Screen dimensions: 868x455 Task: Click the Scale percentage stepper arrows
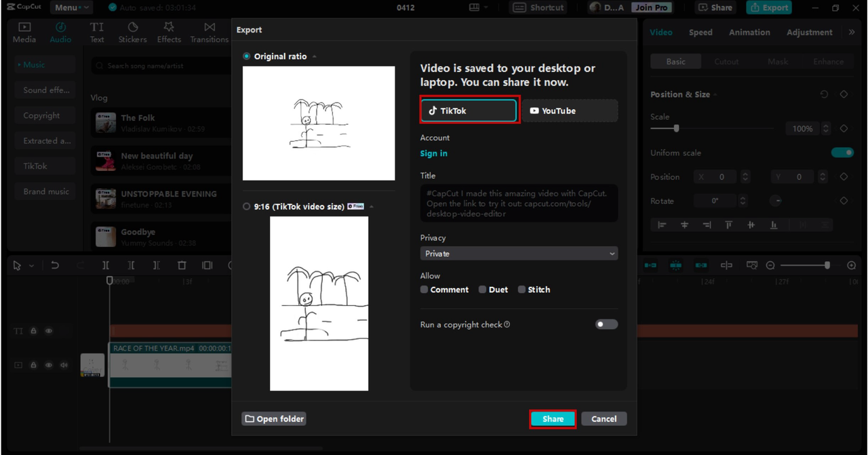tap(825, 128)
